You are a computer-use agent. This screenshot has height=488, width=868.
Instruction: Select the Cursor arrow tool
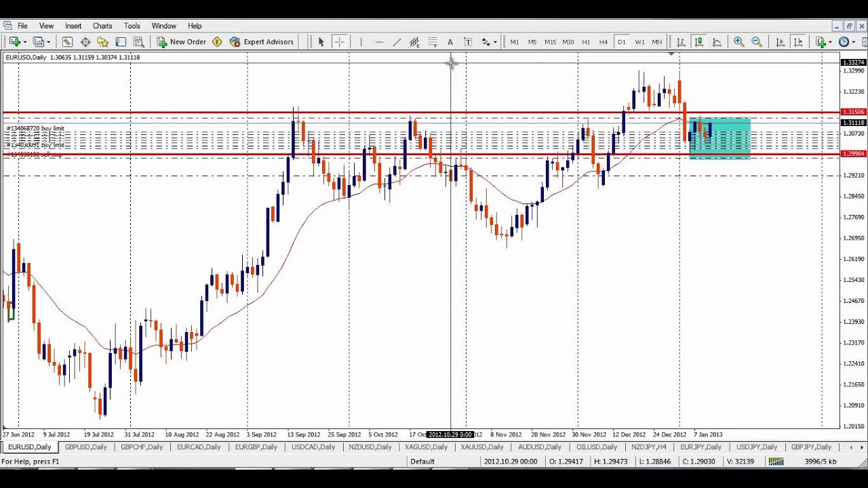(321, 42)
